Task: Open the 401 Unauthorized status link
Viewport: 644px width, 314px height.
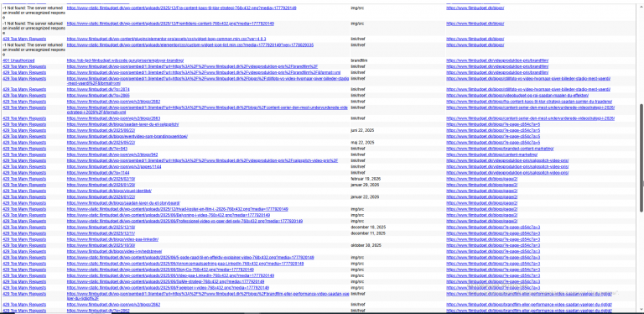Action: pyautogui.click(x=18, y=60)
